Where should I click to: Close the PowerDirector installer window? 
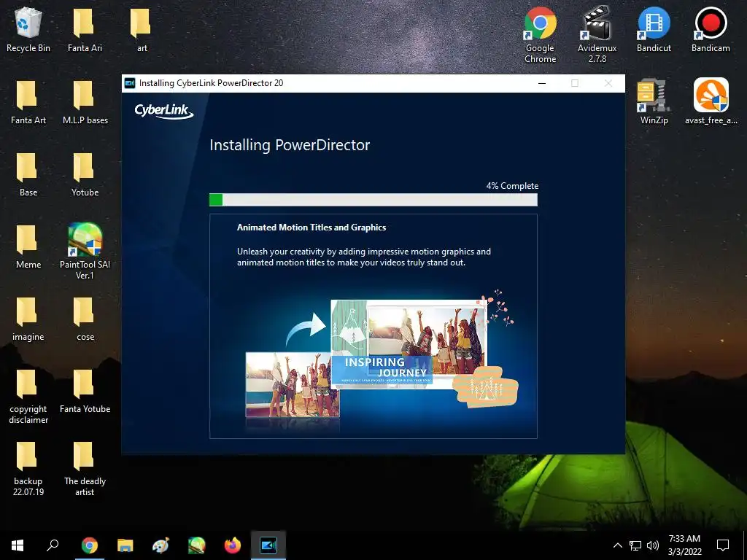(x=608, y=83)
